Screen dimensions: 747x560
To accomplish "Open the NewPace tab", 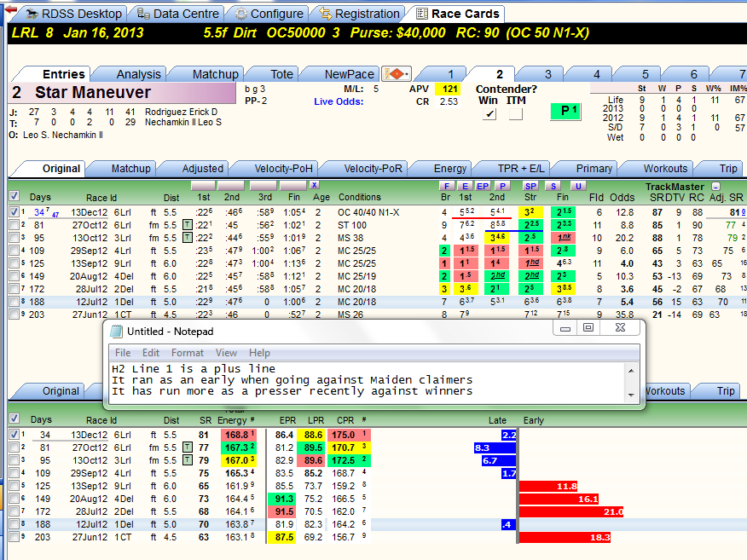I will 350,74.
